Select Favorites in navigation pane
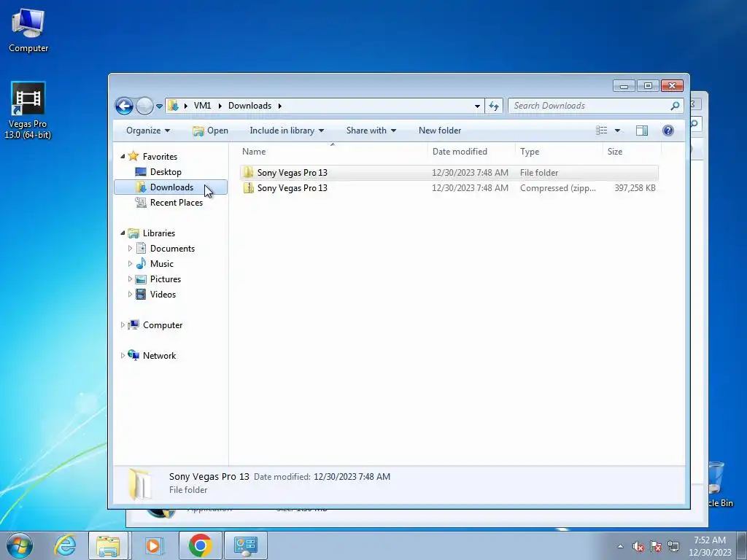 coord(160,157)
